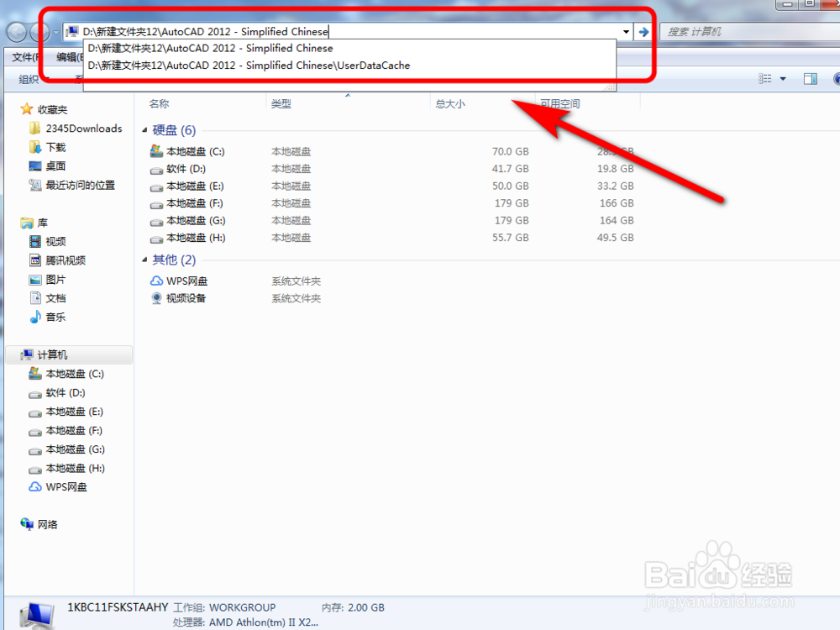This screenshot has width=840, height=630.
Task: Select 本地磁盘 (C:) drive icon in file list
Action: click(x=156, y=151)
